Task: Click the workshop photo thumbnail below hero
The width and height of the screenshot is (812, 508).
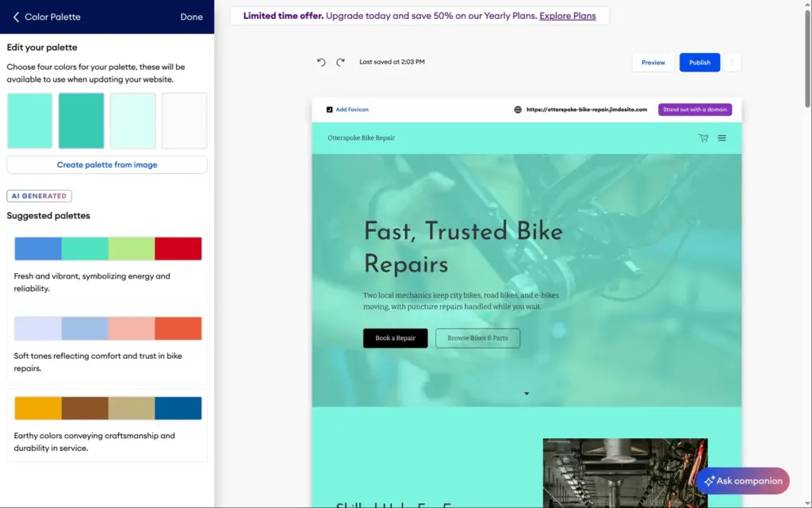Action: (x=625, y=473)
